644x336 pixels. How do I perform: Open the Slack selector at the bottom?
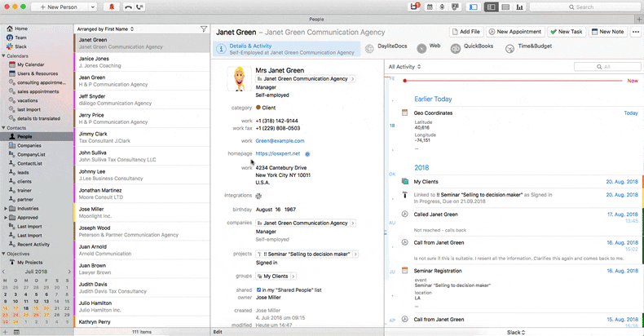click(516, 332)
